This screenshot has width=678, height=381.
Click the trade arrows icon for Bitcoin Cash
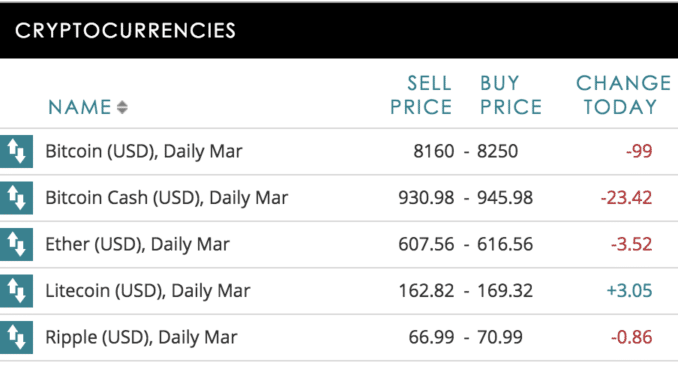pos(16,198)
